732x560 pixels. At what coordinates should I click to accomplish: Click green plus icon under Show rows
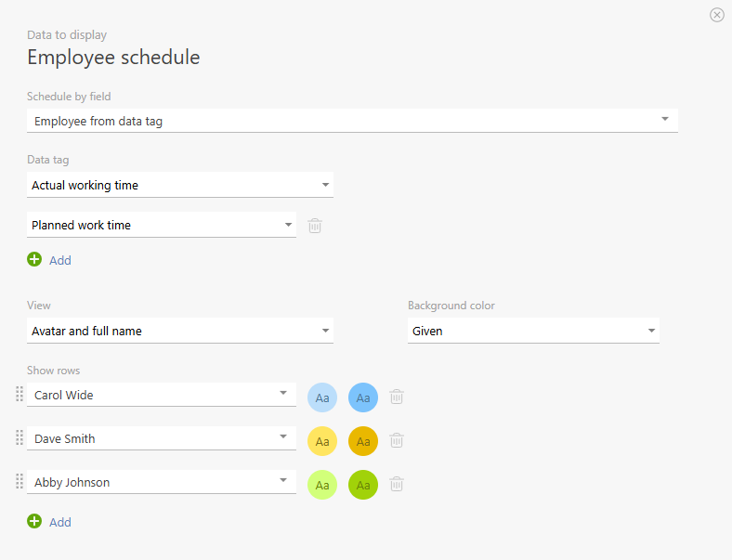click(34, 522)
